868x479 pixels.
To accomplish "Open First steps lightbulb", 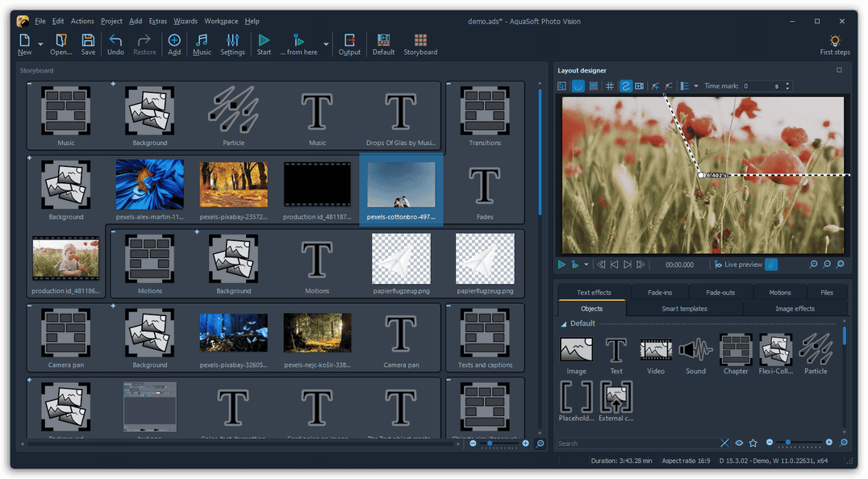I will pos(834,44).
